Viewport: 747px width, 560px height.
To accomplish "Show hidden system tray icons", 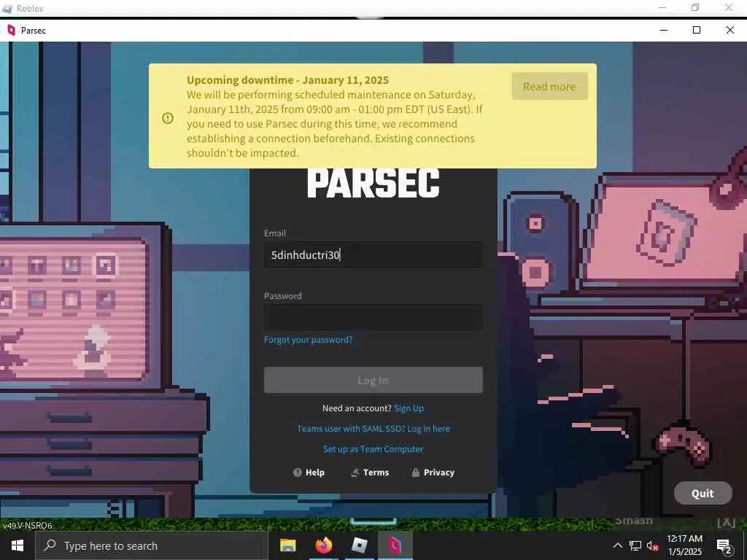I will pyautogui.click(x=617, y=545).
